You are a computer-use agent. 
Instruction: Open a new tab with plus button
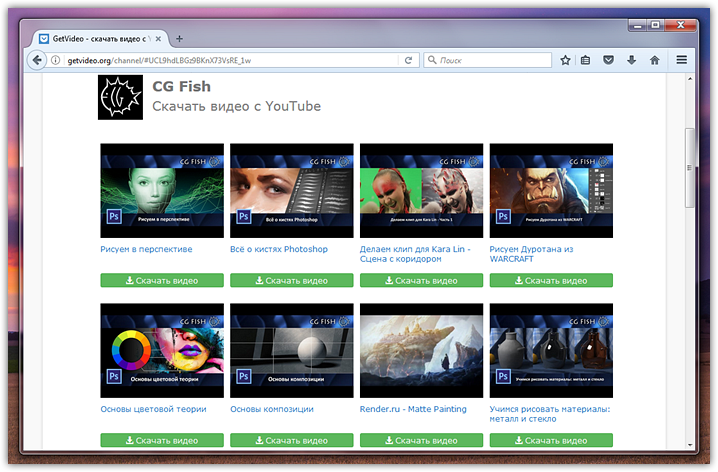click(180, 39)
